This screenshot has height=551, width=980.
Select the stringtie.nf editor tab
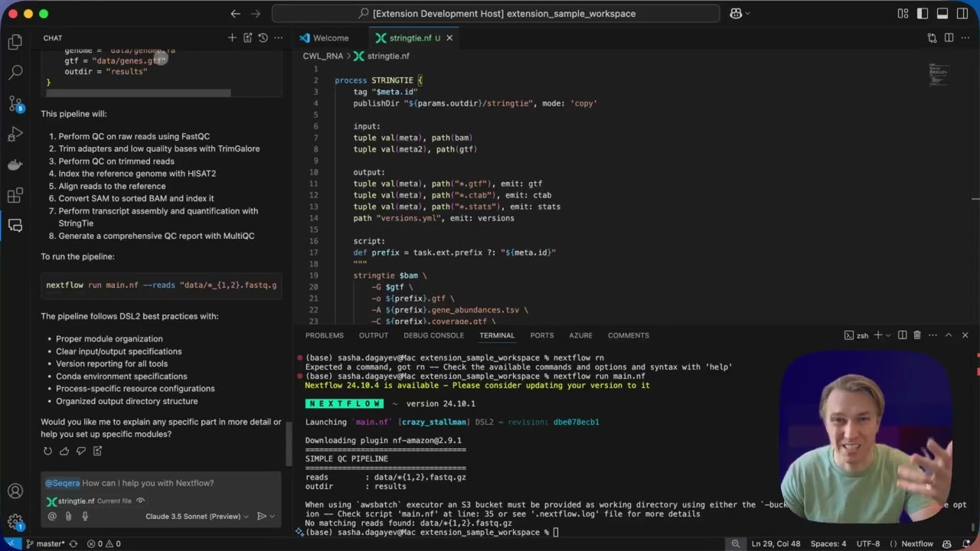point(414,37)
